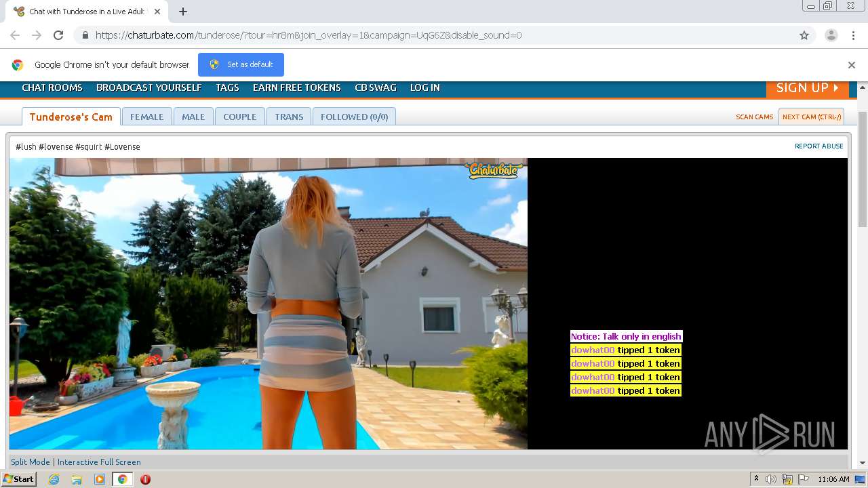
Task: Set Chrome as default browser
Action: (241, 64)
